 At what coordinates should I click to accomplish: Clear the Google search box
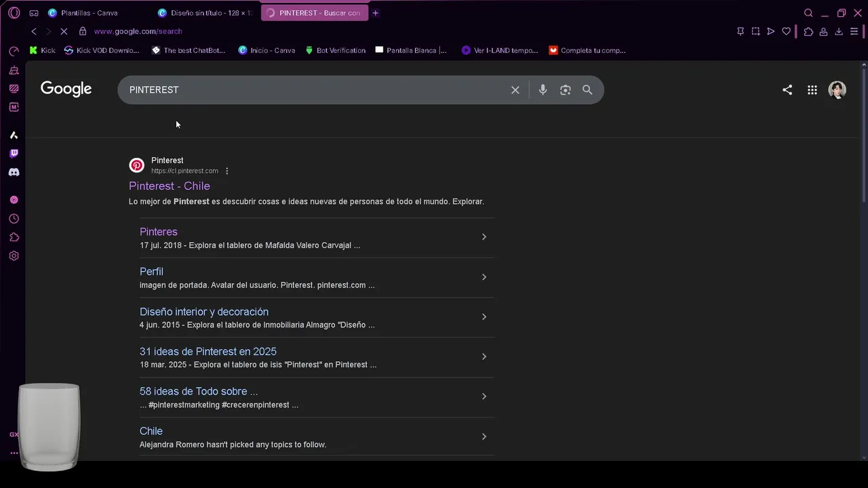tap(515, 89)
